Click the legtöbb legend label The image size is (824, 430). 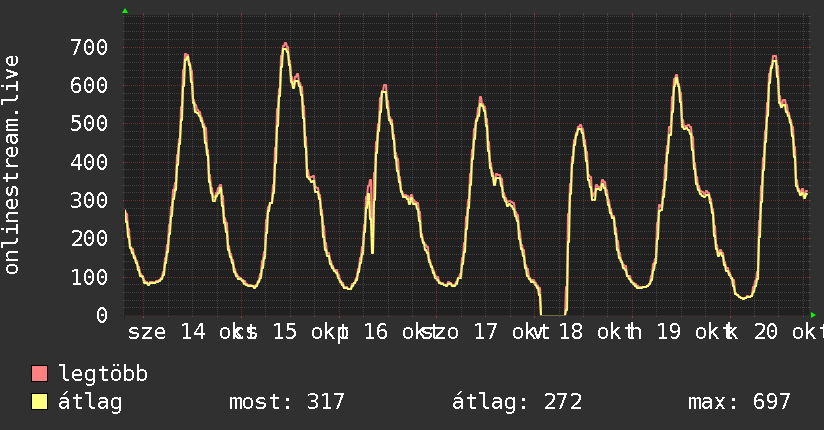coord(103,374)
